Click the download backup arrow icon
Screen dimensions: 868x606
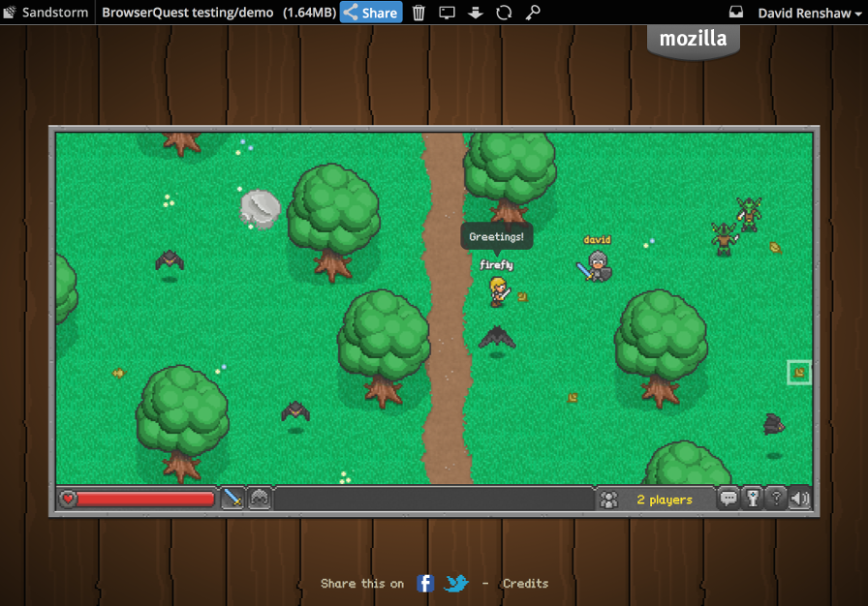click(x=475, y=13)
